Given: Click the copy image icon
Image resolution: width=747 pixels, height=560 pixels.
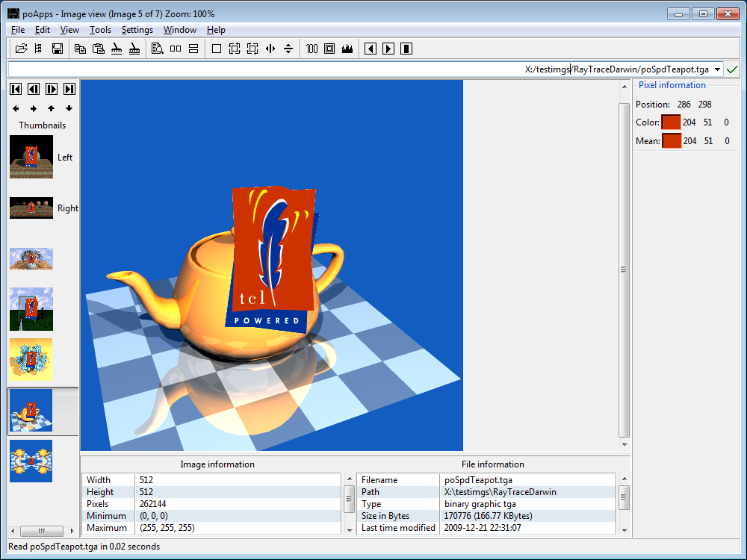Looking at the screenshot, I should tap(80, 49).
